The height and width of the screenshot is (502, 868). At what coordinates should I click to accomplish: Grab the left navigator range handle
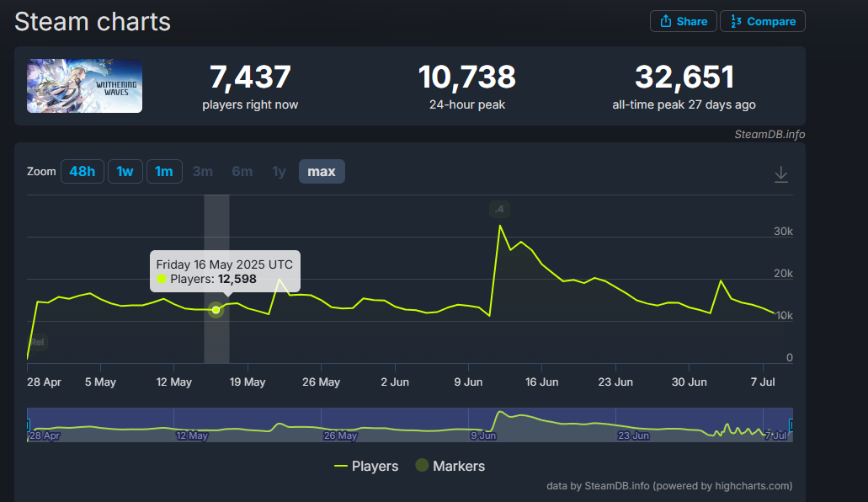tap(28, 425)
